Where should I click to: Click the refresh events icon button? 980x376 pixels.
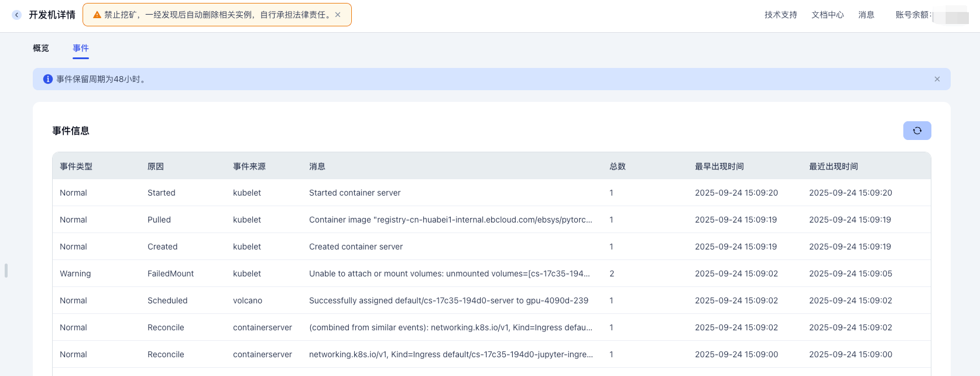[917, 131]
